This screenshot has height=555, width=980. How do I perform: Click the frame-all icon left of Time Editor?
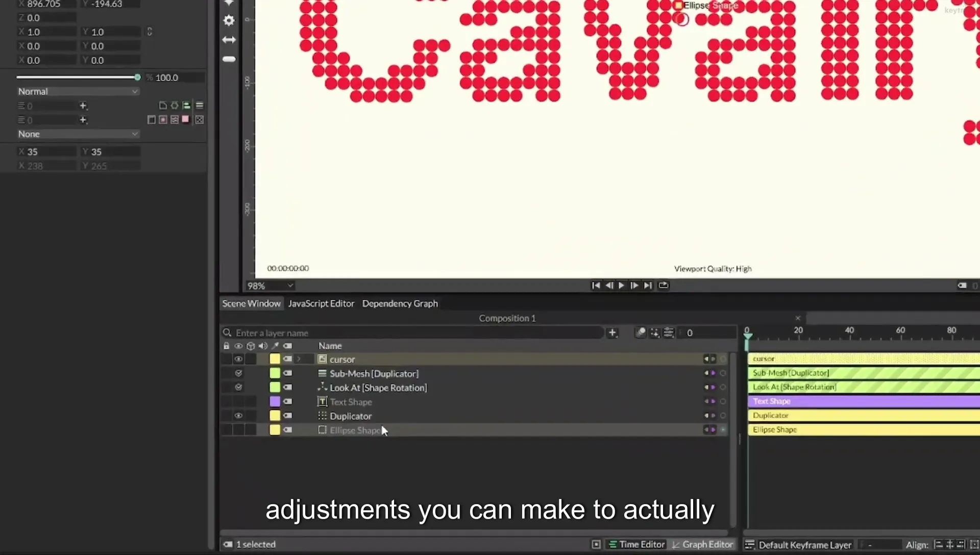596,545
